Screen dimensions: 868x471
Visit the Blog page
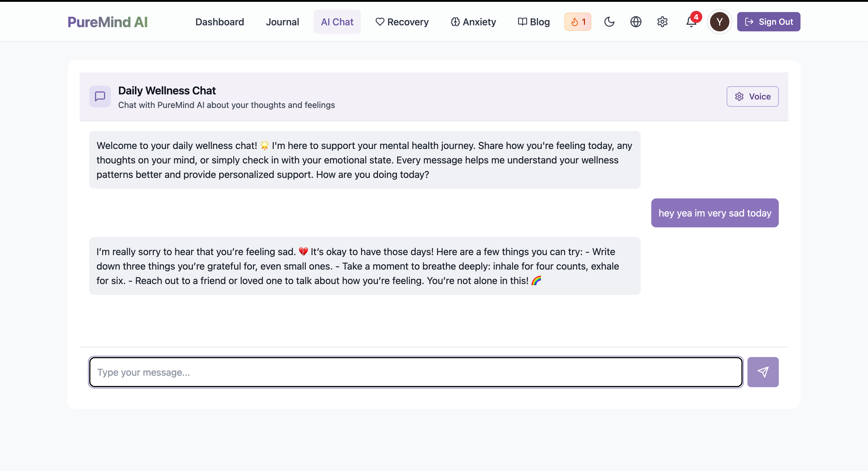click(x=534, y=22)
